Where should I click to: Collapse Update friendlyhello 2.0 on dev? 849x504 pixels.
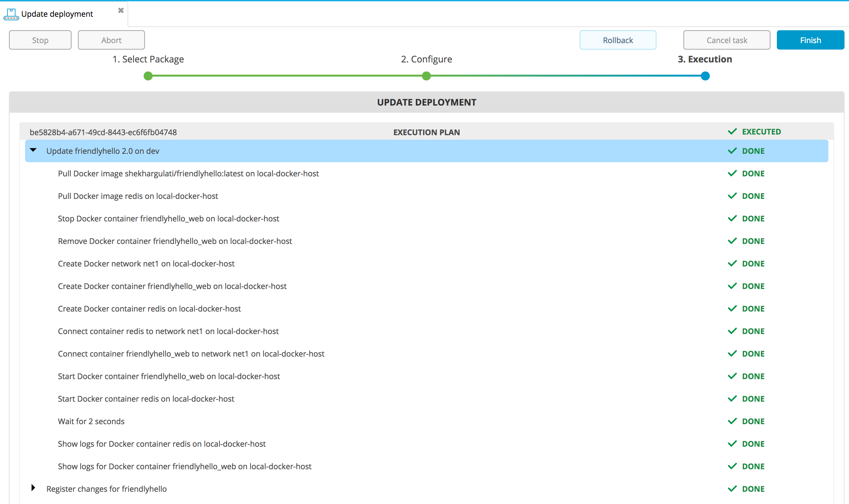point(33,150)
